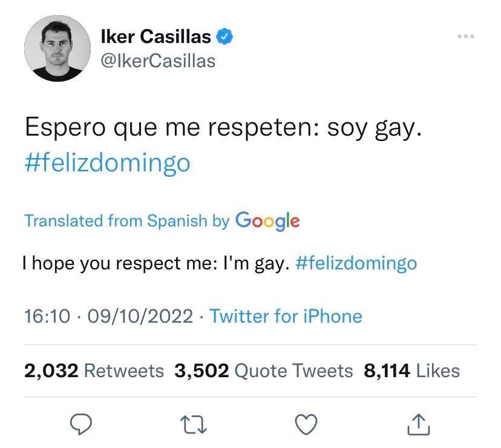Click the 16:10 · 09/10/2022 timestamp
The image size is (501, 448).
[109, 316]
